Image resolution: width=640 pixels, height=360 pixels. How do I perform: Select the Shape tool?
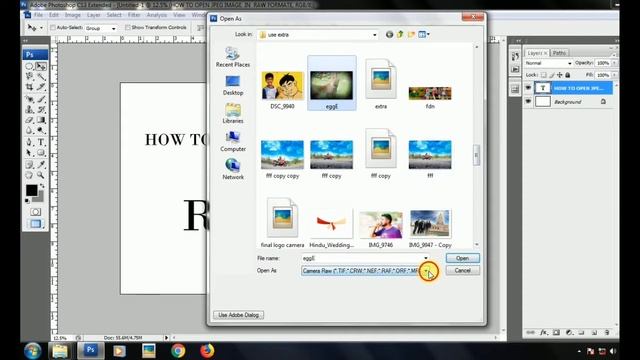coord(41,153)
